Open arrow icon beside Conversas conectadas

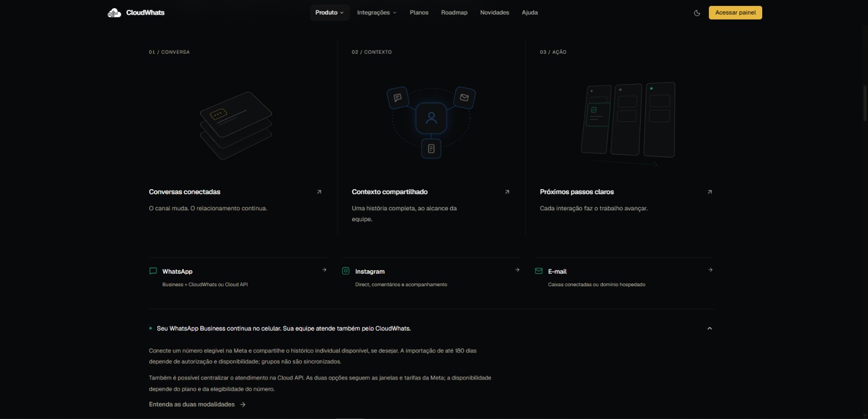pos(319,192)
